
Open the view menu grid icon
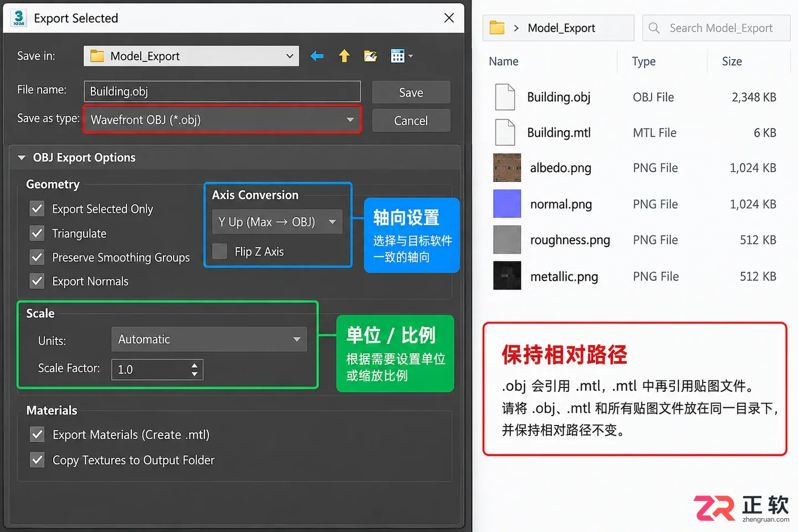(397, 56)
